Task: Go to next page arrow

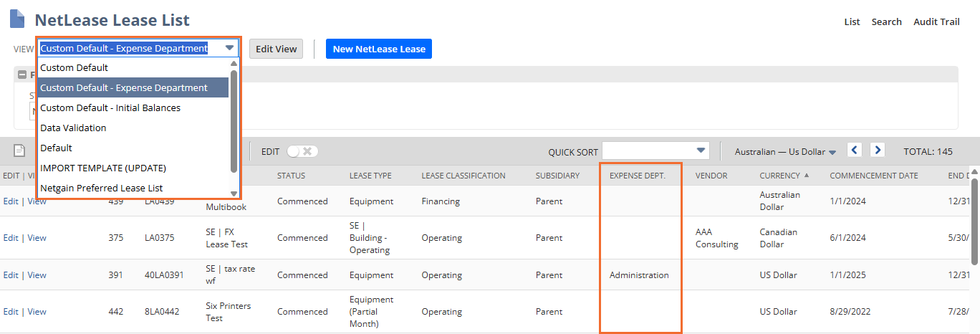Action: pyautogui.click(x=878, y=151)
